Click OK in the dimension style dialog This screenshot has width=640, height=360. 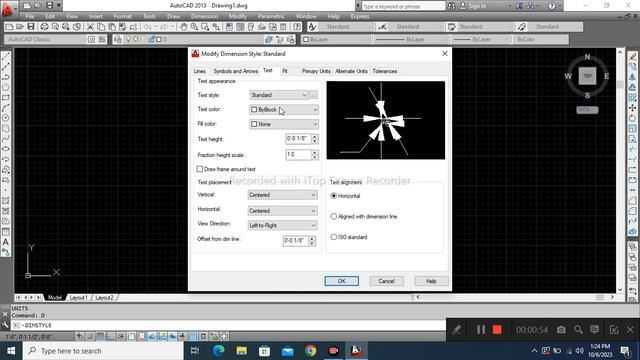click(342, 281)
